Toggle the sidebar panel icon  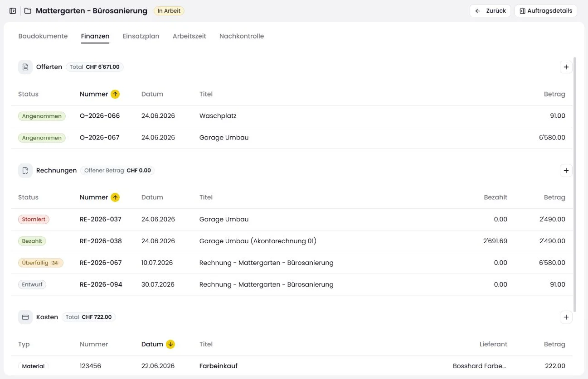click(13, 11)
